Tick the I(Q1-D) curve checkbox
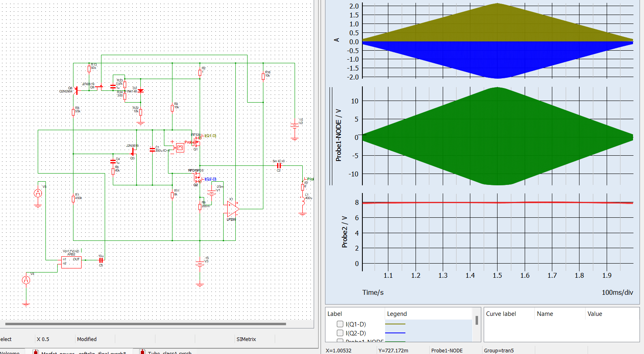 (340, 324)
